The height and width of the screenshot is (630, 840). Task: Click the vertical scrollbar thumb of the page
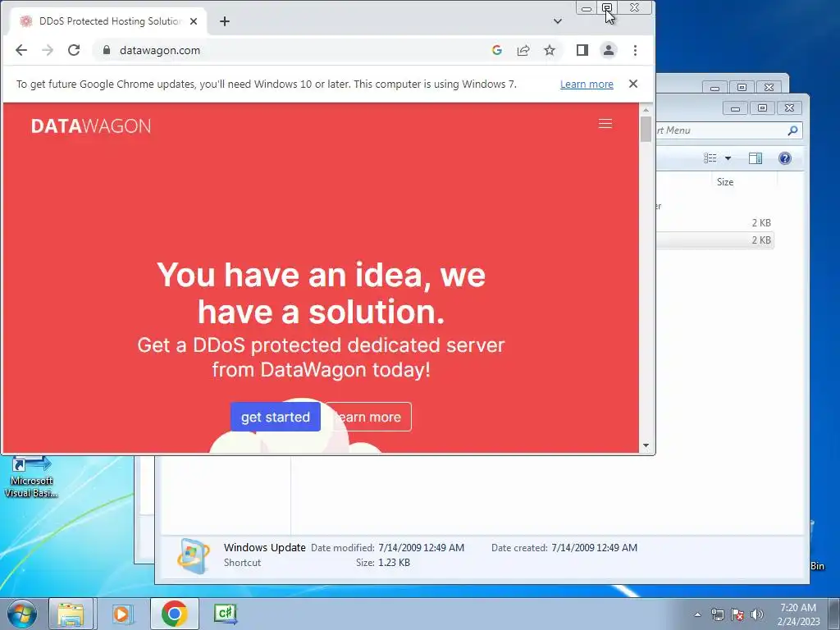[646, 129]
